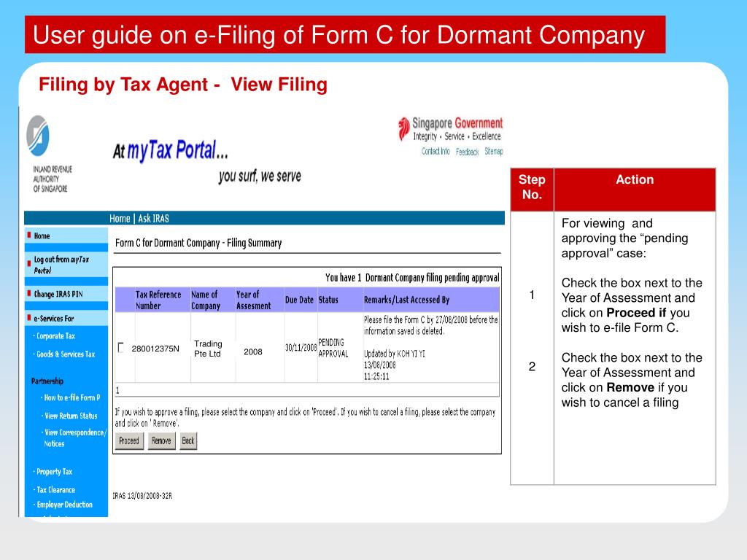Click the Remove button
Viewport: 747px width, 560px height.
tap(161, 441)
